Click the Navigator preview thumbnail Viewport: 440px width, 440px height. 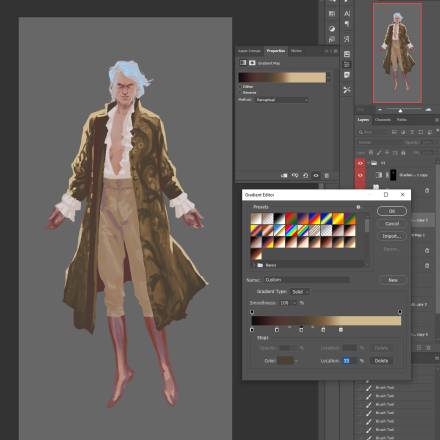(397, 53)
